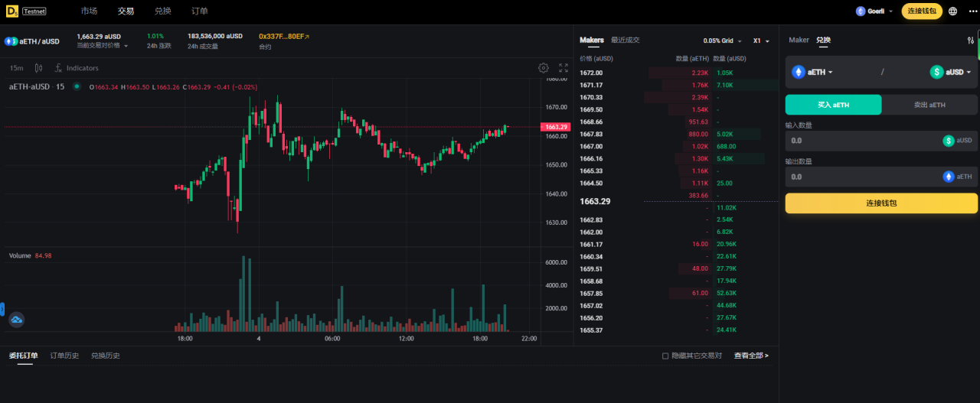Click the blue cloud icon on chart
Viewport: 980px width, 403px height.
click(17, 320)
